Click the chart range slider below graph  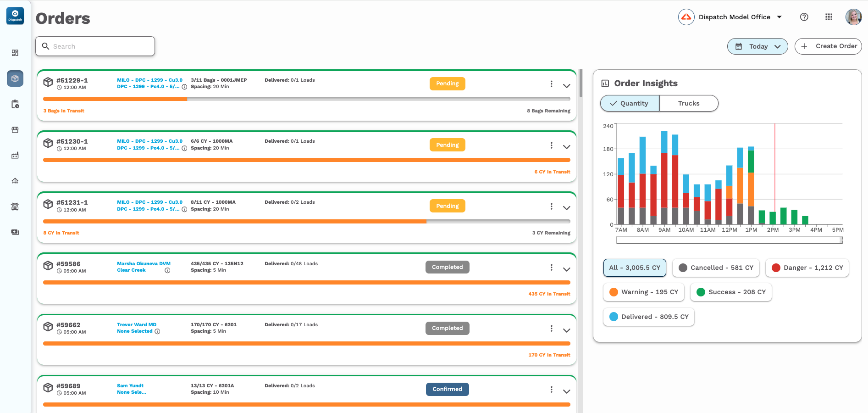click(x=729, y=240)
